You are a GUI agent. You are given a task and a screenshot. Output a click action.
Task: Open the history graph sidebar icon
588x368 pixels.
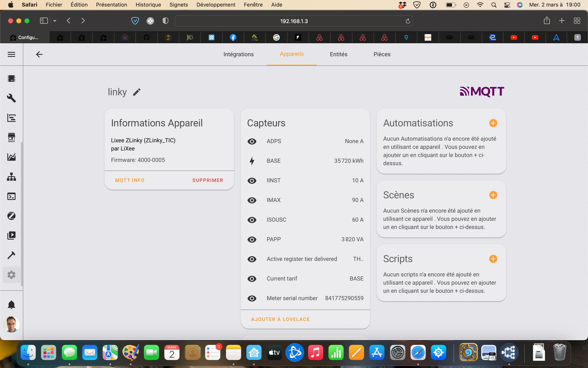pyautogui.click(x=11, y=157)
